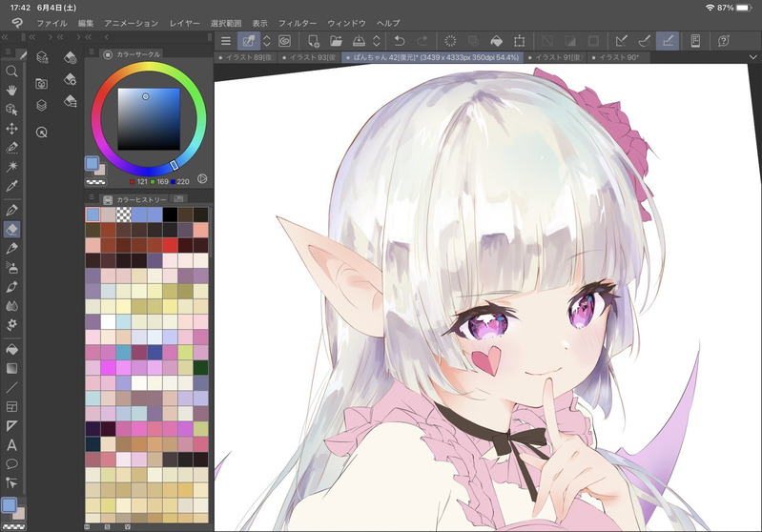Screen dimensions: 762x532
Task: Select transparent color under color circle swatches
Action: pos(95,182)
